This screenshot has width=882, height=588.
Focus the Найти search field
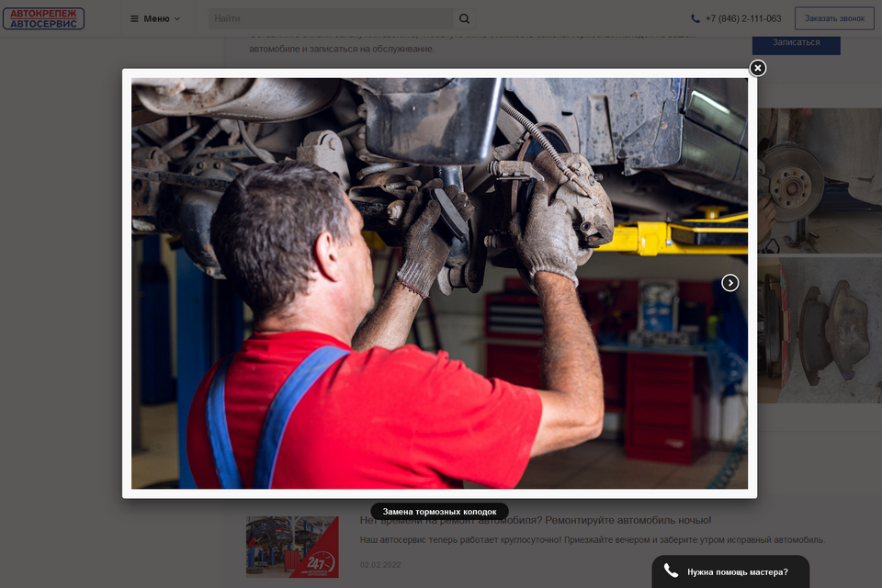click(331, 18)
